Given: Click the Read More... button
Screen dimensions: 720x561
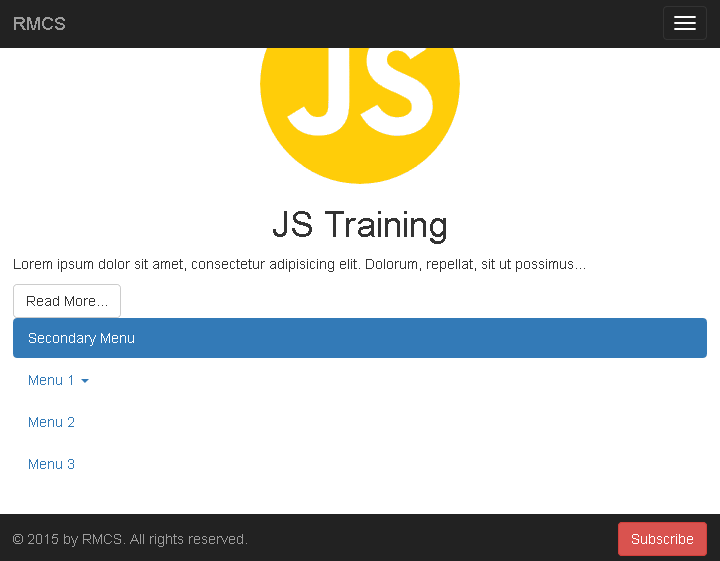Looking at the screenshot, I should click(67, 301).
